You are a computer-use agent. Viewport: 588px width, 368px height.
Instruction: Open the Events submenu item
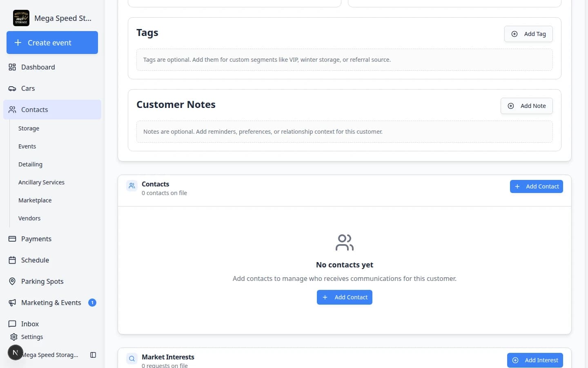point(27,146)
